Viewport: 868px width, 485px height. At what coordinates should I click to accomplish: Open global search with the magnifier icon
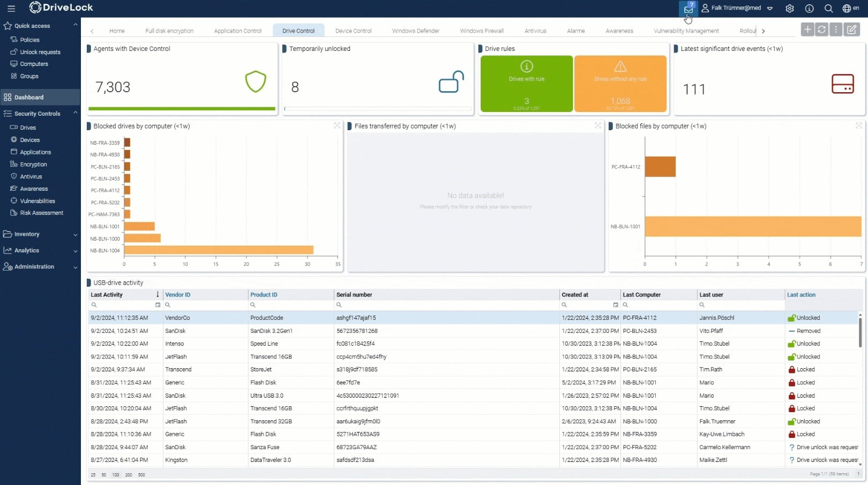(828, 9)
